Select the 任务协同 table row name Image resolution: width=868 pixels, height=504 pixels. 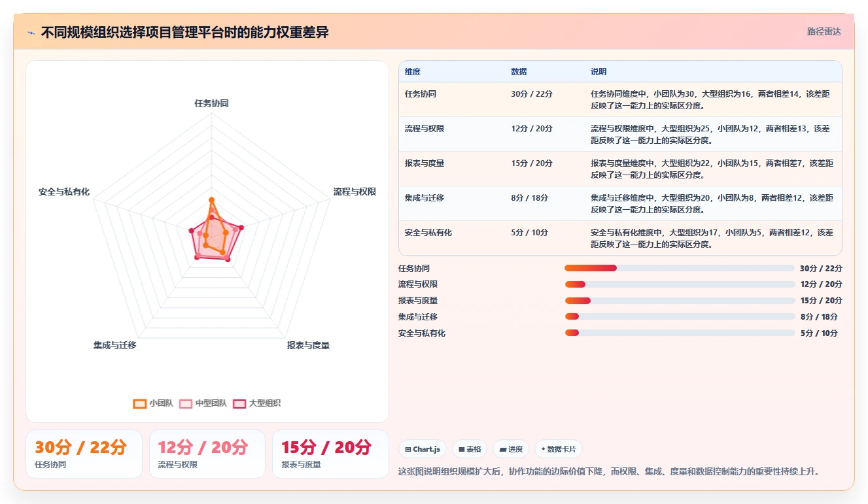(x=421, y=94)
